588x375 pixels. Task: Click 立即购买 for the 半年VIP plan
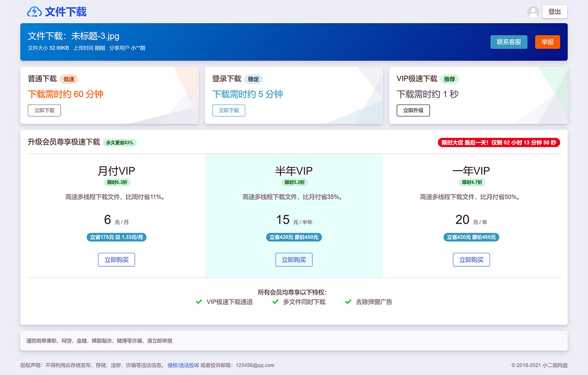[x=294, y=260]
